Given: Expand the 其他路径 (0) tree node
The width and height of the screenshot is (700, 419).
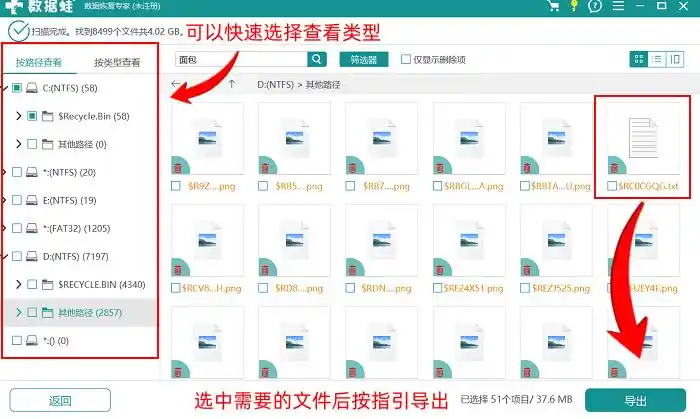Looking at the screenshot, I should pyautogui.click(x=18, y=144).
